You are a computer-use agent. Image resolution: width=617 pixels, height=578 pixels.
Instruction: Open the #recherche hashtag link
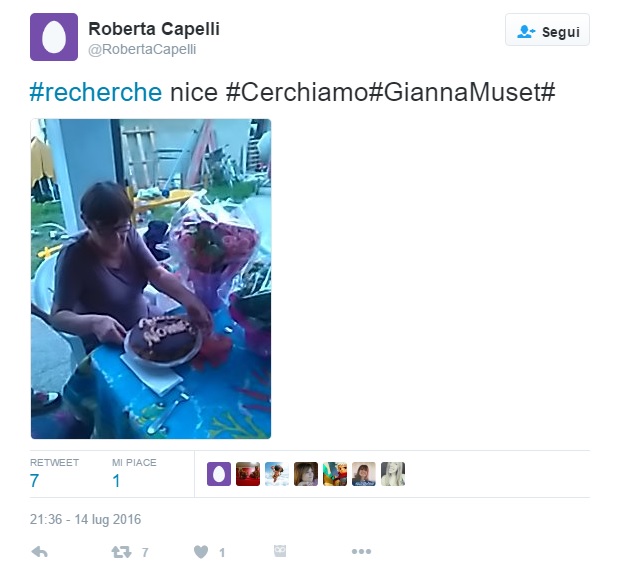tap(96, 92)
